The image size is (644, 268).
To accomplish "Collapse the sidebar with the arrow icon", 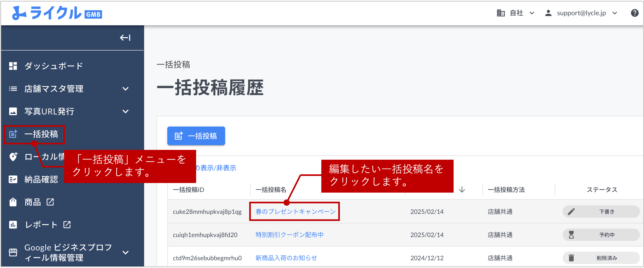I will tap(125, 37).
